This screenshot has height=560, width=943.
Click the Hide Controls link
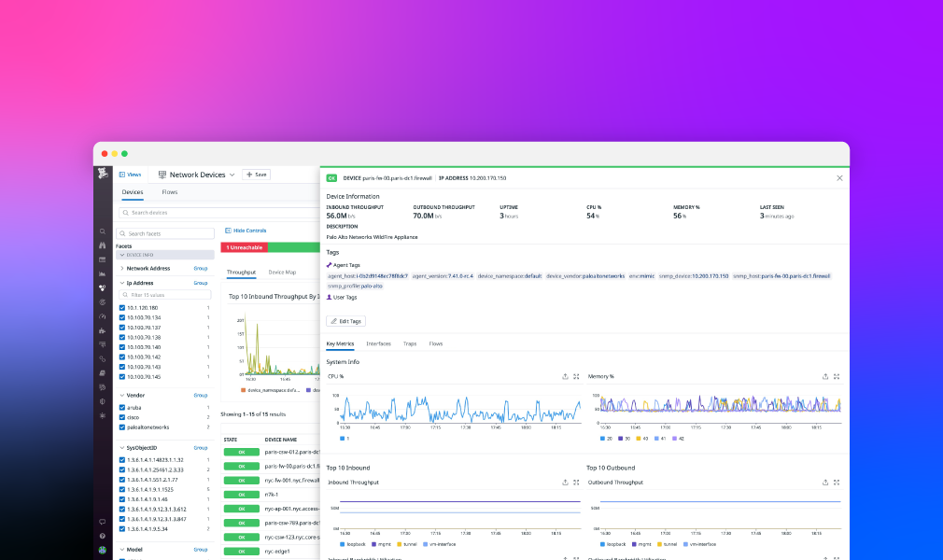tap(244, 231)
